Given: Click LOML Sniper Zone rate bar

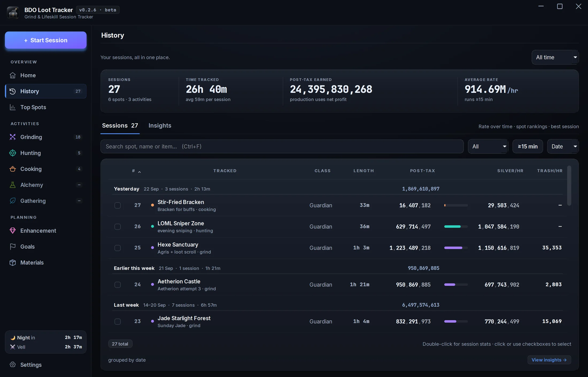Looking at the screenshot, I should 456,227.
